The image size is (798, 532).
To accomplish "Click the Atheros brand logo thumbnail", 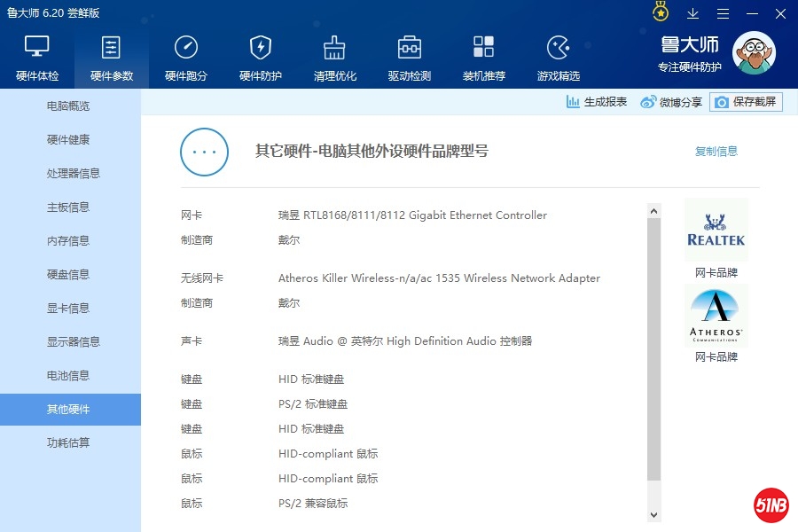I will [716, 317].
